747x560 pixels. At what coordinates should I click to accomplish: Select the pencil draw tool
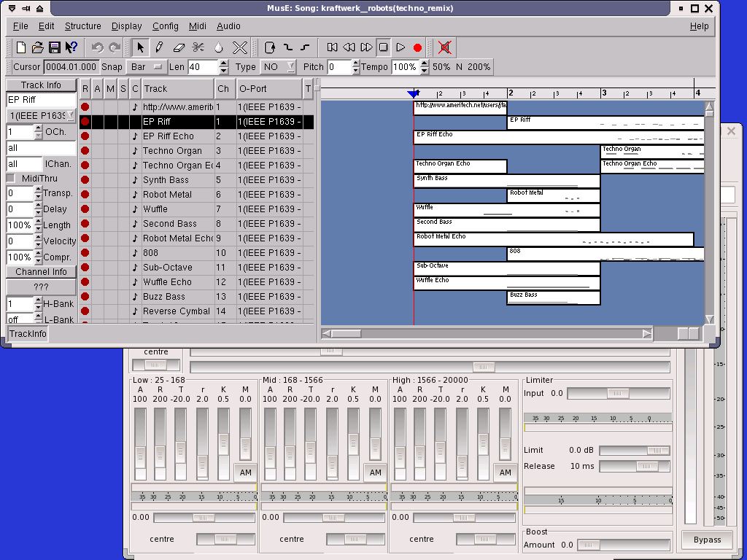pyautogui.click(x=159, y=47)
